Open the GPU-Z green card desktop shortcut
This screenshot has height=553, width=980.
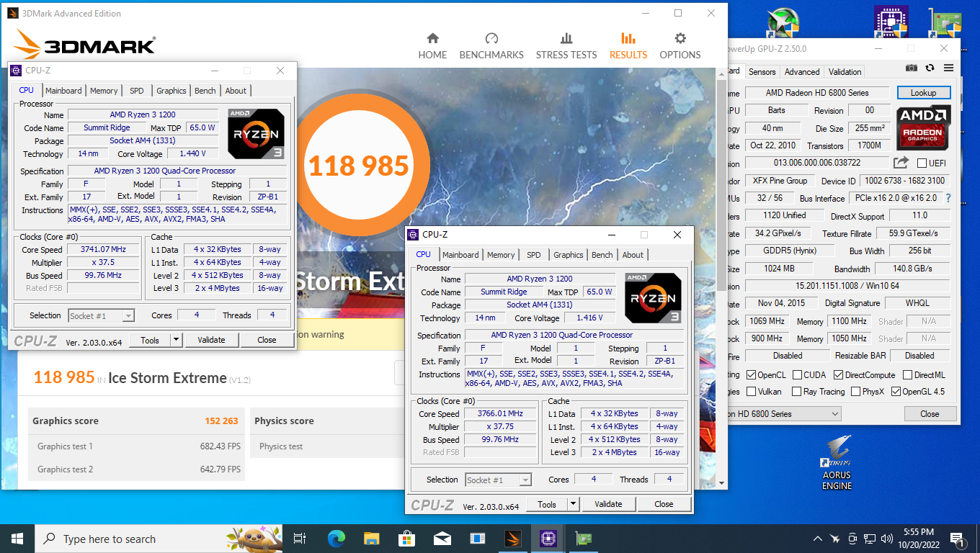click(x=946, y=22)
